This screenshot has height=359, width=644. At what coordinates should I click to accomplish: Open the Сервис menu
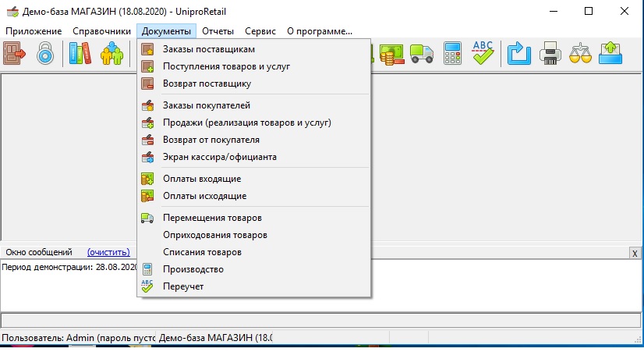pos(260,31)
